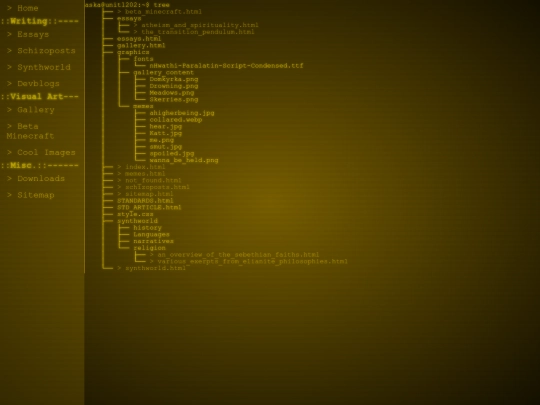Screen dimensions: 540x405
Task: Click beta_minecraft.html in the tree
Action: click(159, 12)
